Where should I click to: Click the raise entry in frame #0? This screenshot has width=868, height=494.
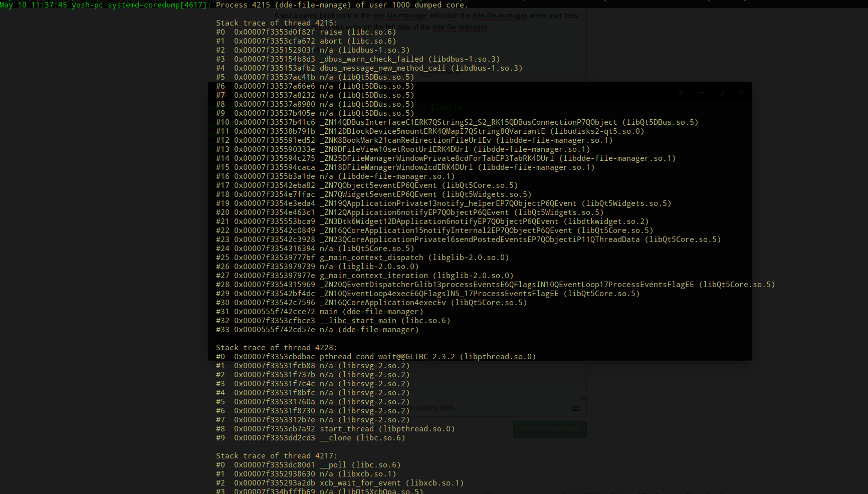pyautogui.click(x=331, y=32)
